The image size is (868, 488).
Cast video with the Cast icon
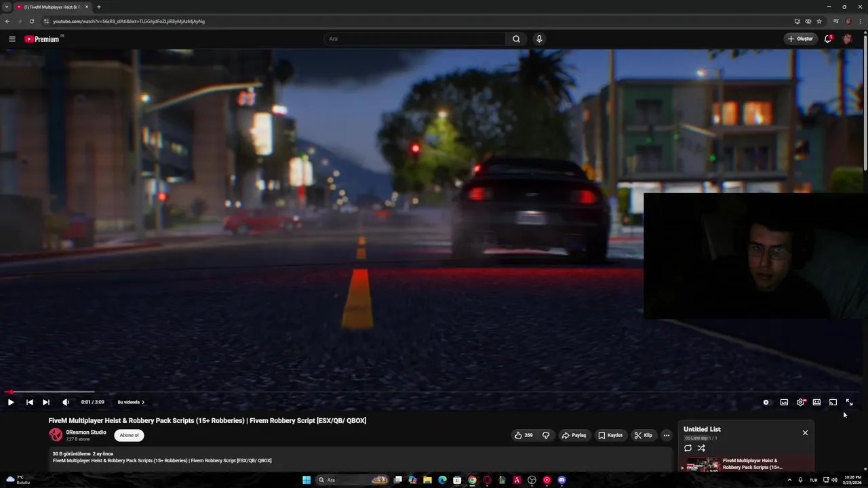(x=833, y=402)
